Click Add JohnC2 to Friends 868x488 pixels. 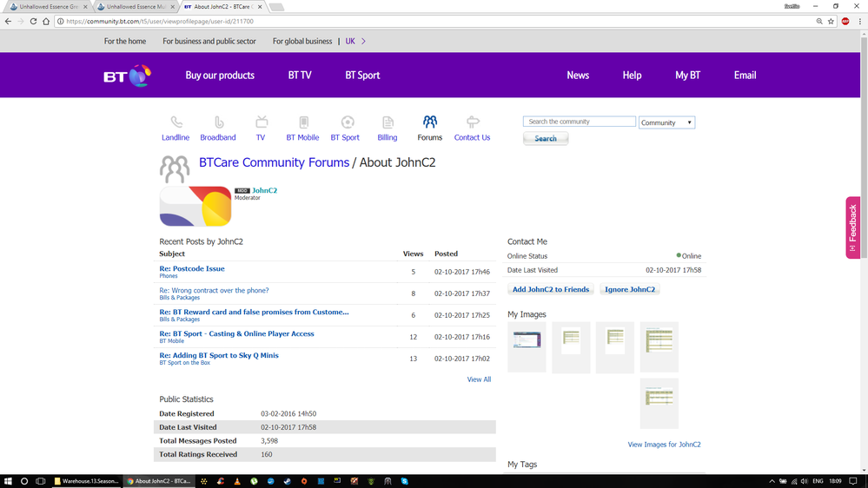point(550,289)
